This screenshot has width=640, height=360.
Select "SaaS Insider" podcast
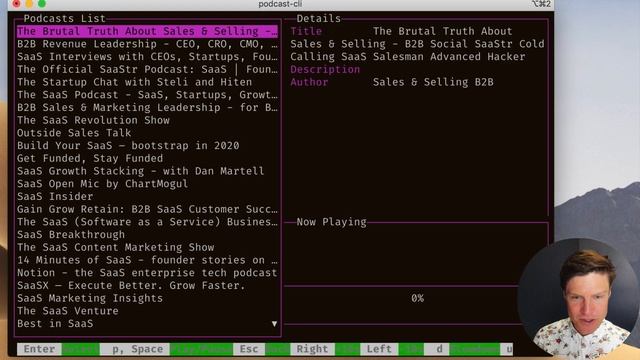coord(147,196)
